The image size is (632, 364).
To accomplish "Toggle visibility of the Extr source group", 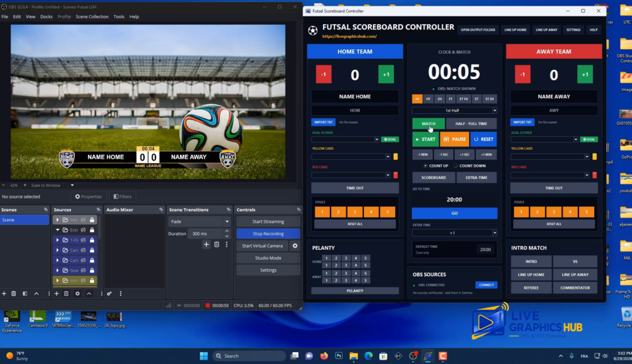I will (83, 230).
